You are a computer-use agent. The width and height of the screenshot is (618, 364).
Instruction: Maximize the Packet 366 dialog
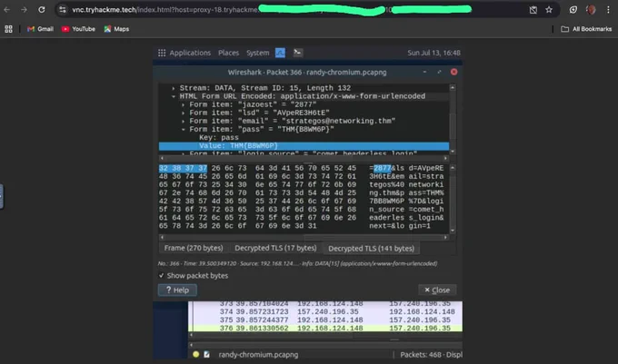tap(439, 72)
